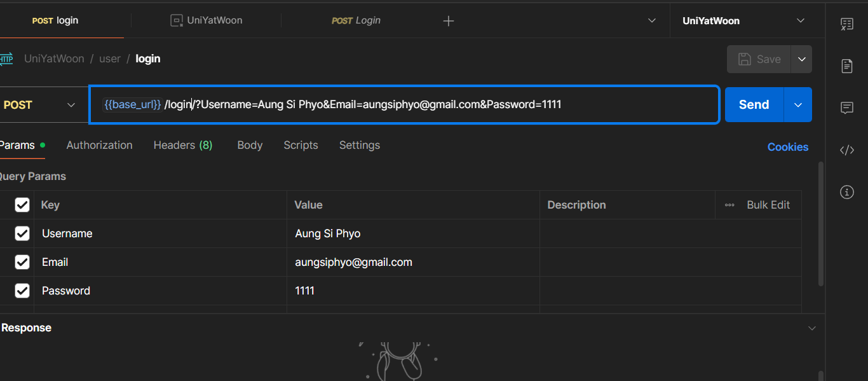Switch to the Authorization tab
This screenshot has height=381, width=868.
(99, 145)
